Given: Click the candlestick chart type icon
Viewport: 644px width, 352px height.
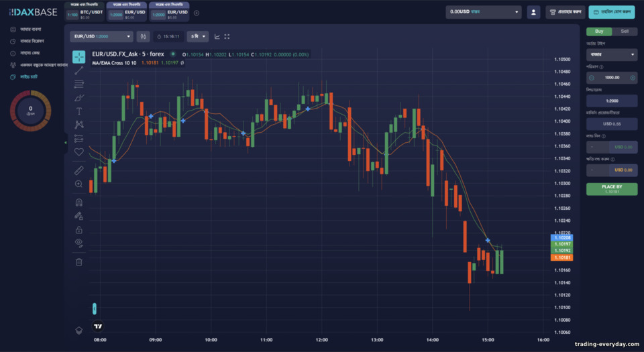Looking at the screenshot, I should coord(144,36).
